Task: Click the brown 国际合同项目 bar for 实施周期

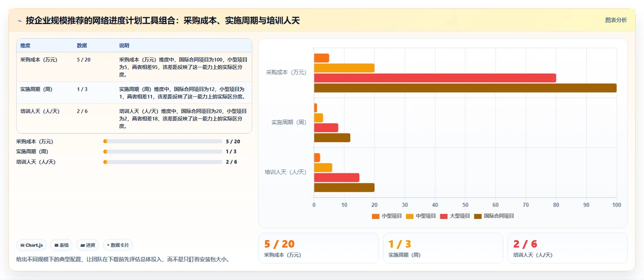Action: pos(332,138)
